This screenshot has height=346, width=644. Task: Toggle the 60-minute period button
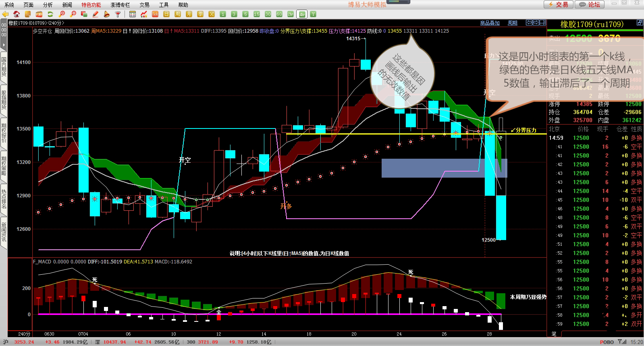pyautogui.click(x=279, y=14)
